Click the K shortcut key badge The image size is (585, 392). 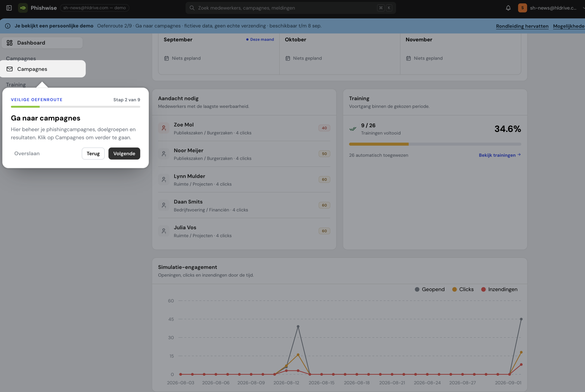(389, 8)
